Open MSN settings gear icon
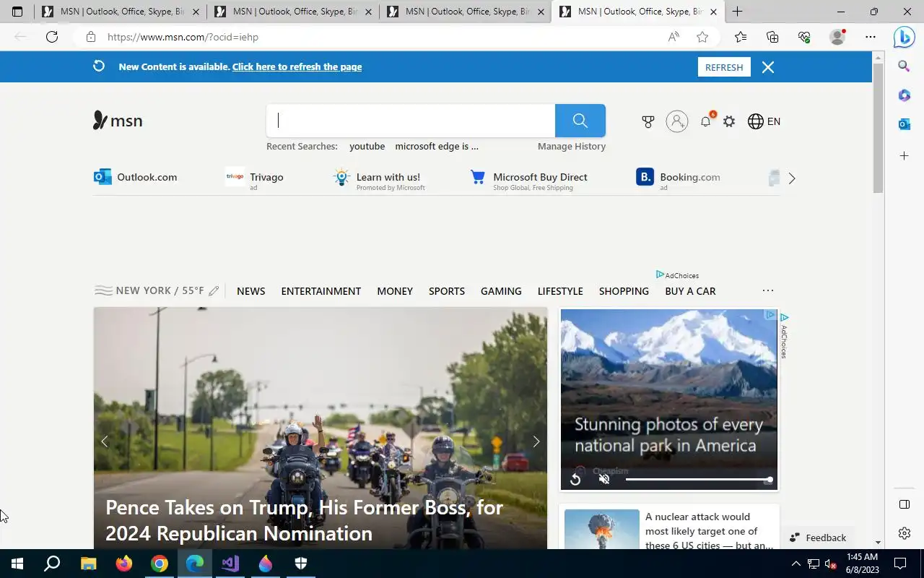Viewport: 924px width, 578px height. [729, 121]
